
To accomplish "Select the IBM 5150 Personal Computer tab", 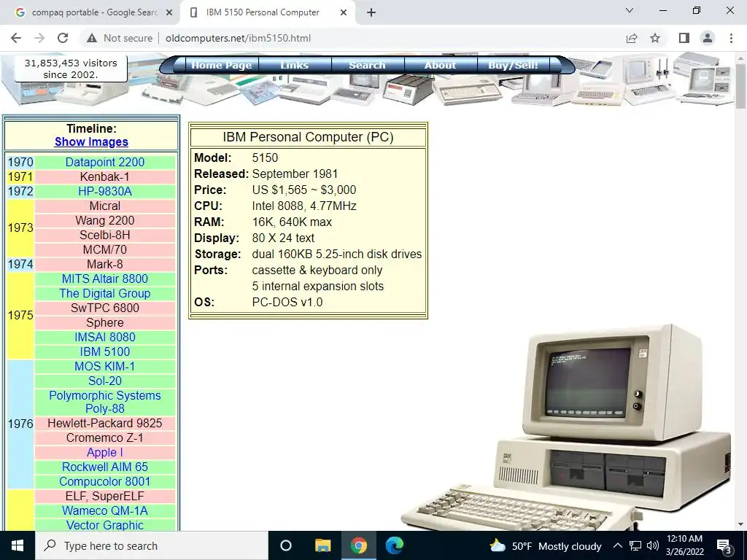I will pyautogui.click(x=268, y=13).
